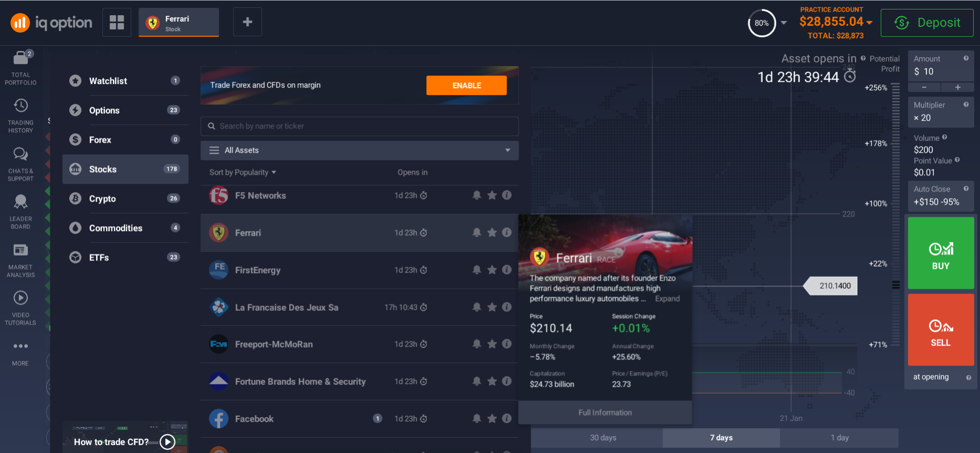Toggle favorite star for Freeport-McMoRan
The image size is (980, 453).
492,344
